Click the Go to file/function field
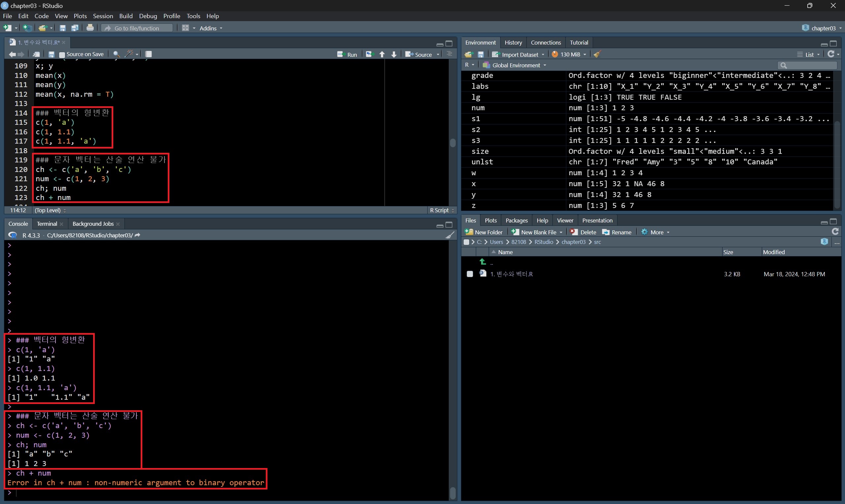 [137, 28]
